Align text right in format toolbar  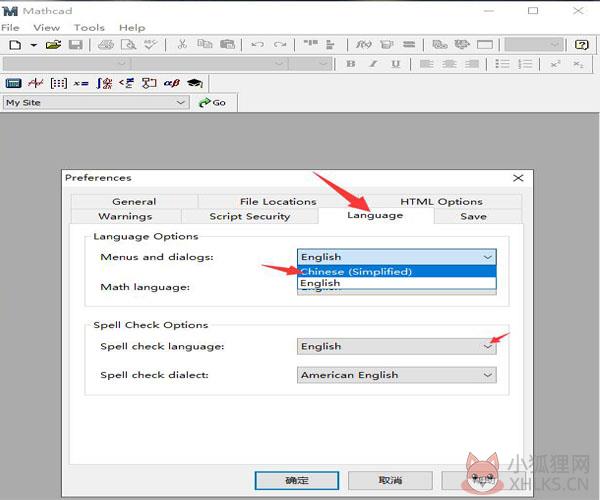tap(471, 64)
